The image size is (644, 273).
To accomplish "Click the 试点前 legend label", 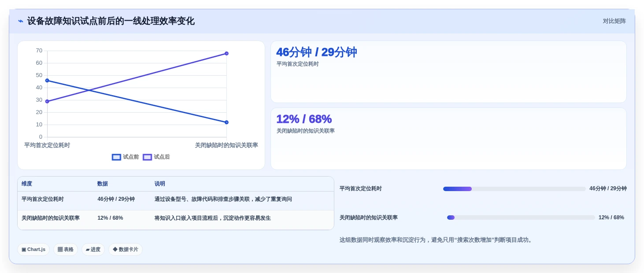I will pos(131,157).
